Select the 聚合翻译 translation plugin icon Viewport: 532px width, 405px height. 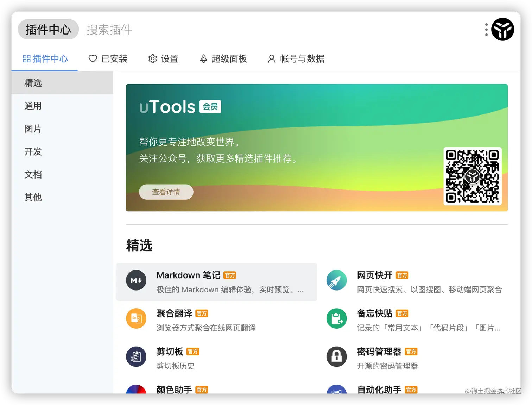136,318
